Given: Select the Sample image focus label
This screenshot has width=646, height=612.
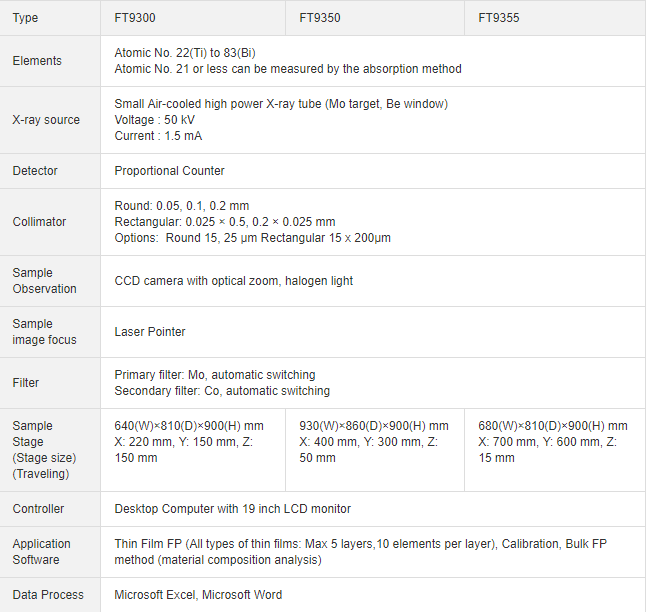Looking at the screenshot, I should [44, 332].
